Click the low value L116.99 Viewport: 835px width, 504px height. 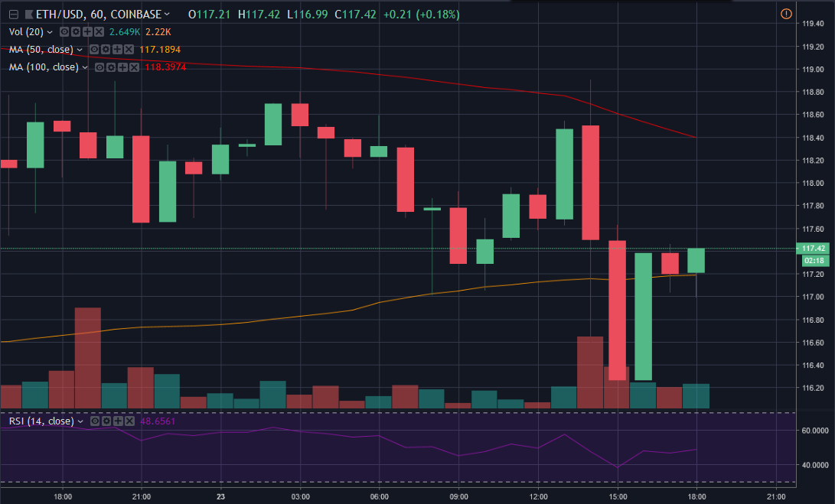point(307,15)
